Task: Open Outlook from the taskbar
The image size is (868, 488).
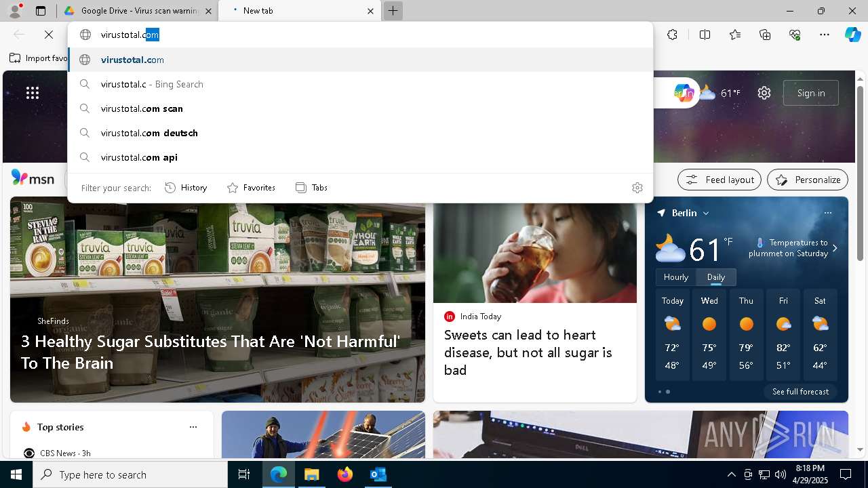Action: [x=378, y=474]
